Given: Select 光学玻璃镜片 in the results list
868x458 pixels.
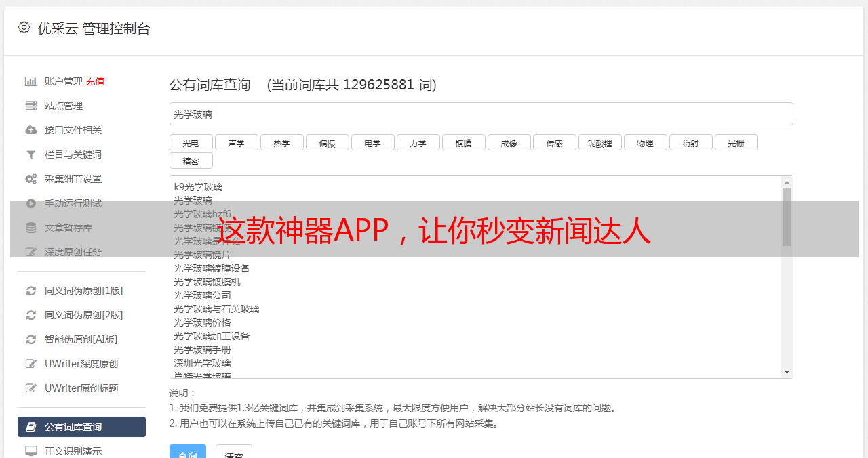Looking at the screenshot, I should click(x=202, y=255).
